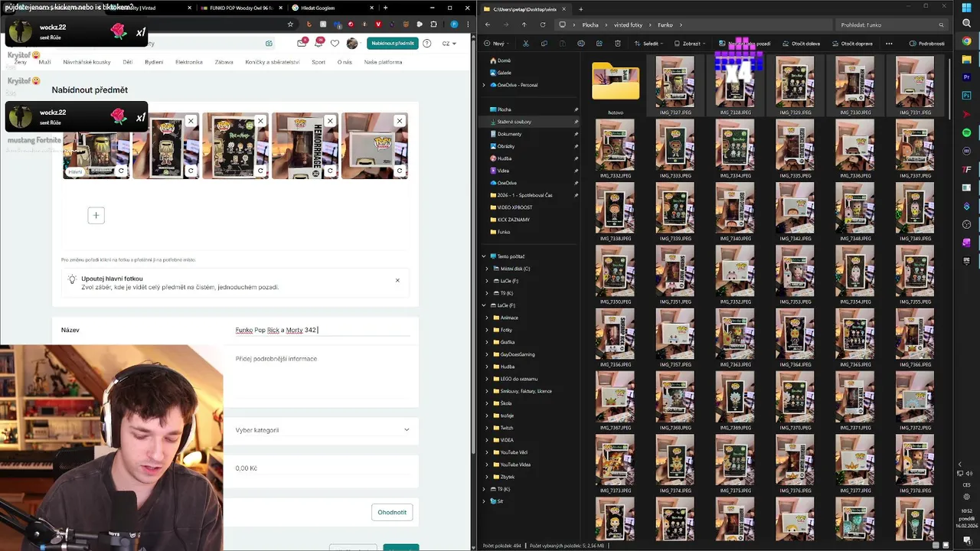Click Název title input field

click(x=322, y=330)
